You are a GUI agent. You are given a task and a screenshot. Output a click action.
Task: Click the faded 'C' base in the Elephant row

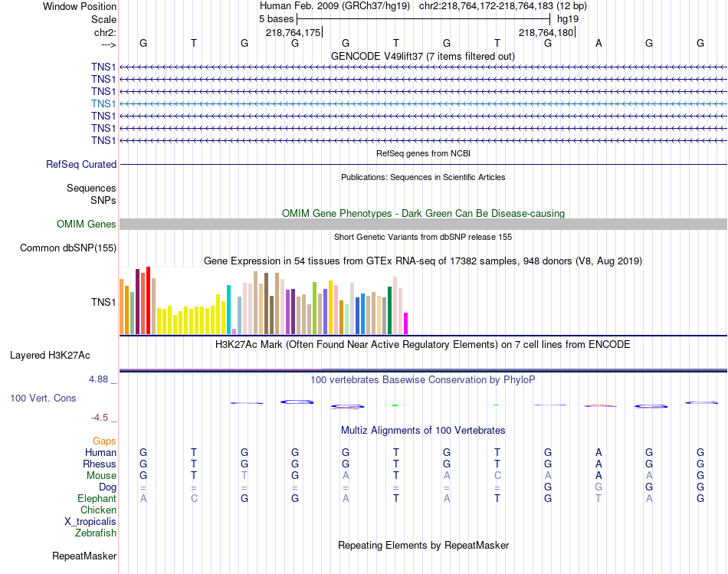(x=194, y=498)
